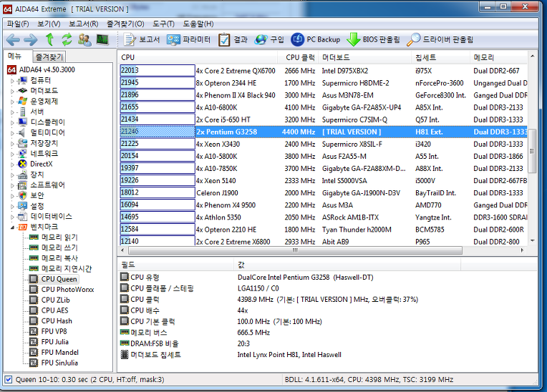Click the monitor graph icon in the toolbar
547x392 pixels.
(x=102, y=40)
